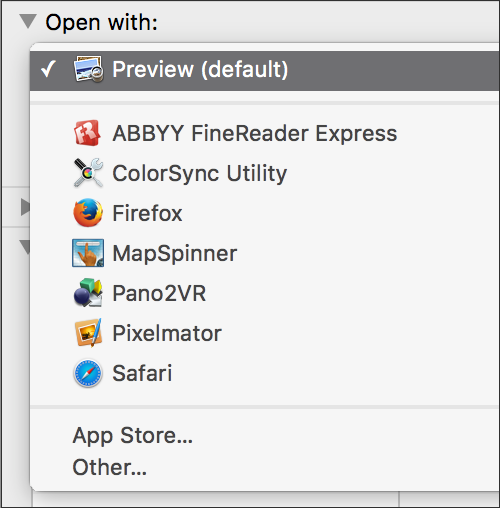Choose Other… to browse applications
The image size is (500, 508).
coord(110,467)
